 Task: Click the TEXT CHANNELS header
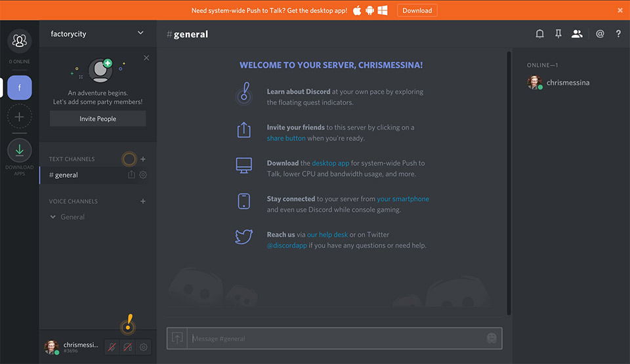pyautogui.click(x=72, y=159)
